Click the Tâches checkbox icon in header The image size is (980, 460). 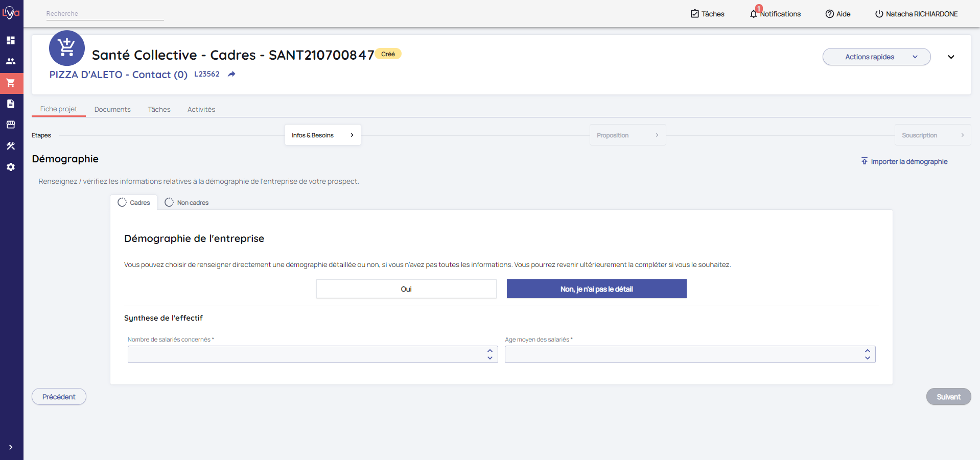[695, 14]
